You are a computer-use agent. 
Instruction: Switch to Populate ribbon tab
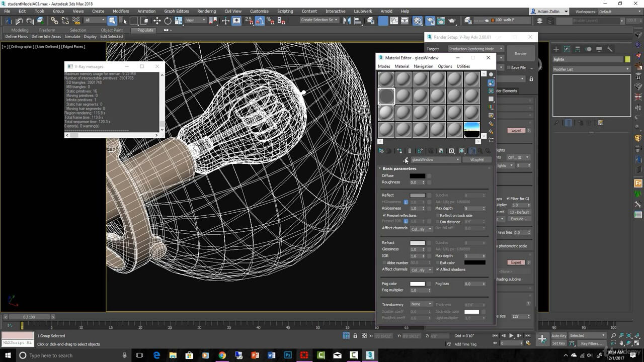click(x=145, y=30)
